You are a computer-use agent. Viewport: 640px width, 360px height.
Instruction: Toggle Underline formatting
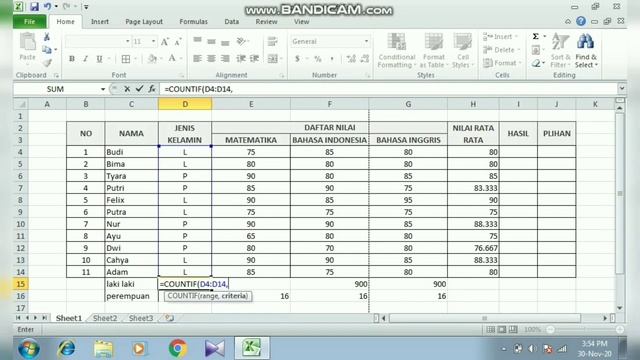pos(99,59)
